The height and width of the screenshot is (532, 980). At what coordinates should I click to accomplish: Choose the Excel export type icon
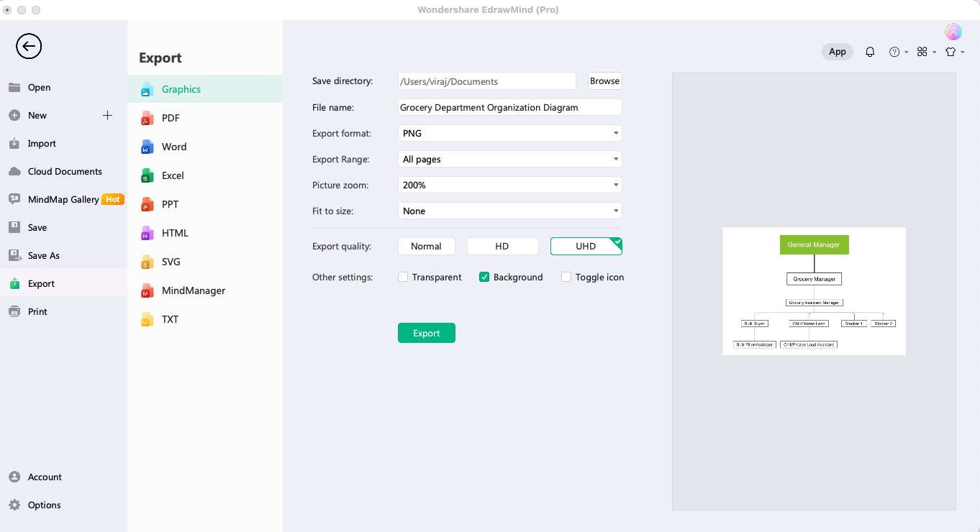point(148,175)
